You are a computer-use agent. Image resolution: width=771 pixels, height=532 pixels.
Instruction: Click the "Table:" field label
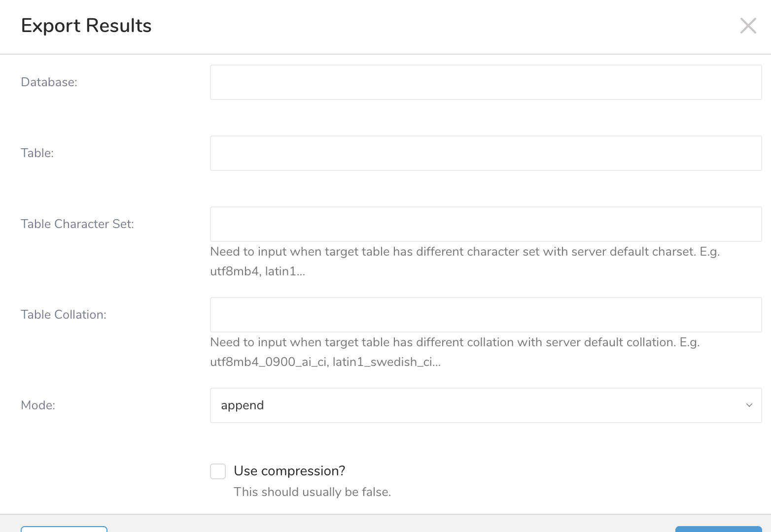(37, 153)
